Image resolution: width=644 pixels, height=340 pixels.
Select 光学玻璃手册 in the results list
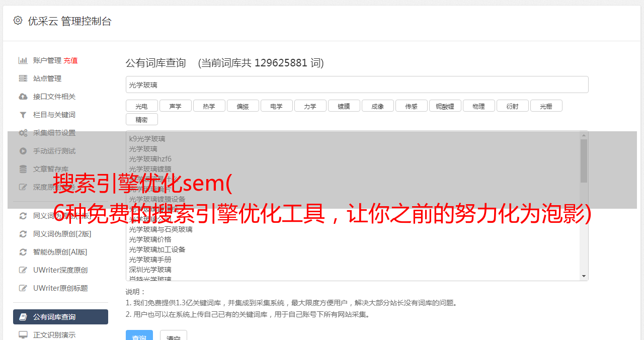150,260
